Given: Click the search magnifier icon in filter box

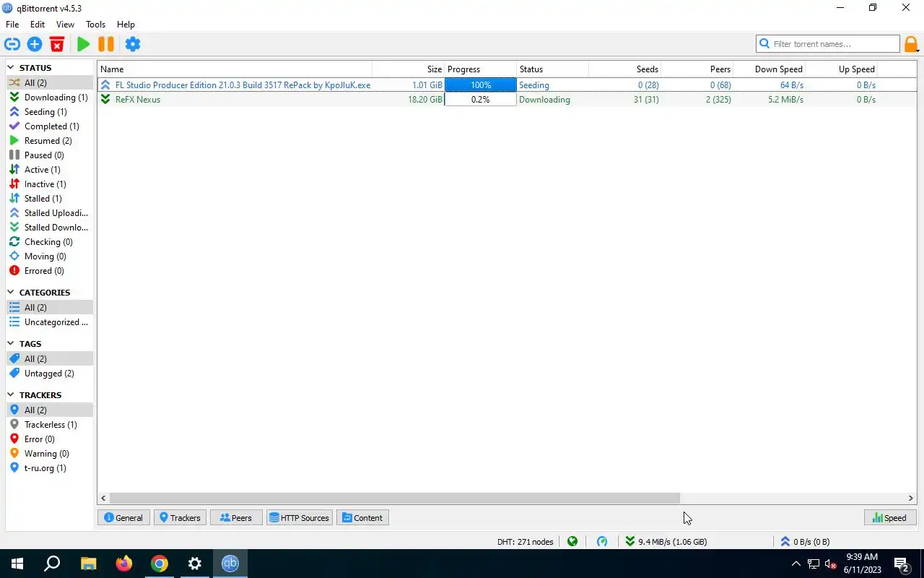Looking at the screenshot, I should [x=764, y=44].
